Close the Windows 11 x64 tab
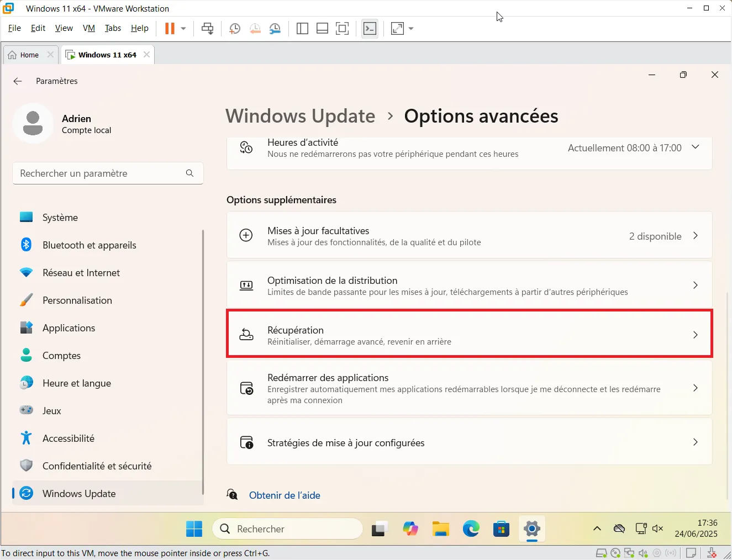The width and height of the screenshot is (732, 560). pos(146,55)
